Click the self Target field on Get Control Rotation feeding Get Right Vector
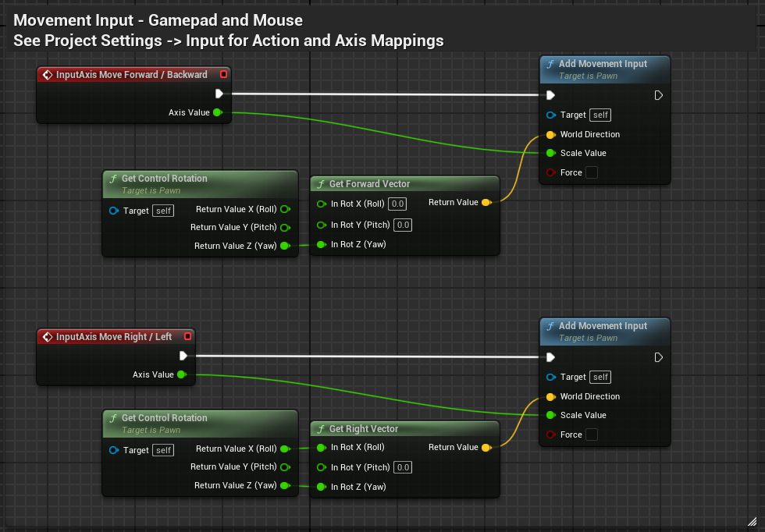Image resolution: width=765 pixels, height=532 pixels. (163, 450)
